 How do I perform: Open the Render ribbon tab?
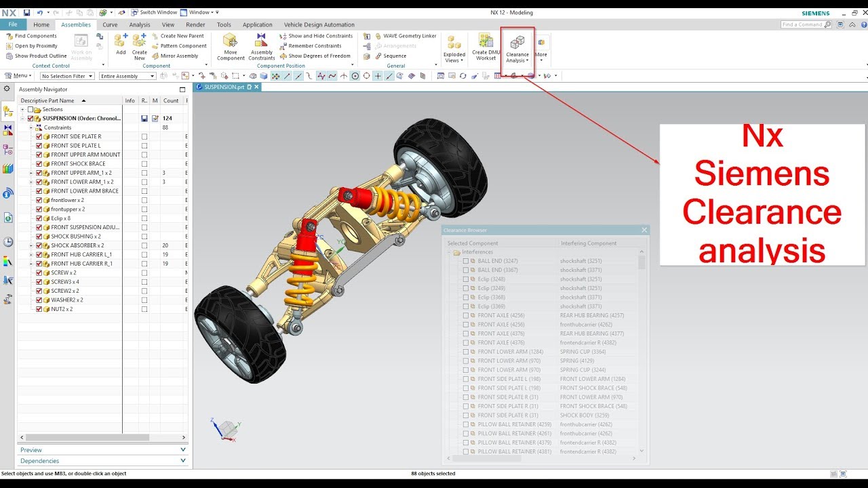coord(195,24)
